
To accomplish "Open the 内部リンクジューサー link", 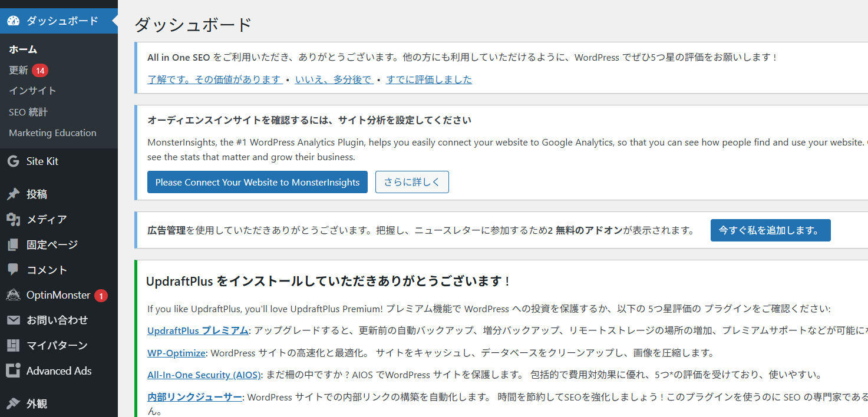I will [x=194, y=397].
